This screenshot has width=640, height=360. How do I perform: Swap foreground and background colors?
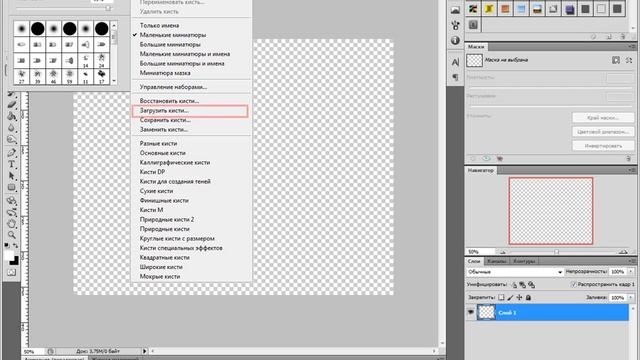[x=16, y=245]
